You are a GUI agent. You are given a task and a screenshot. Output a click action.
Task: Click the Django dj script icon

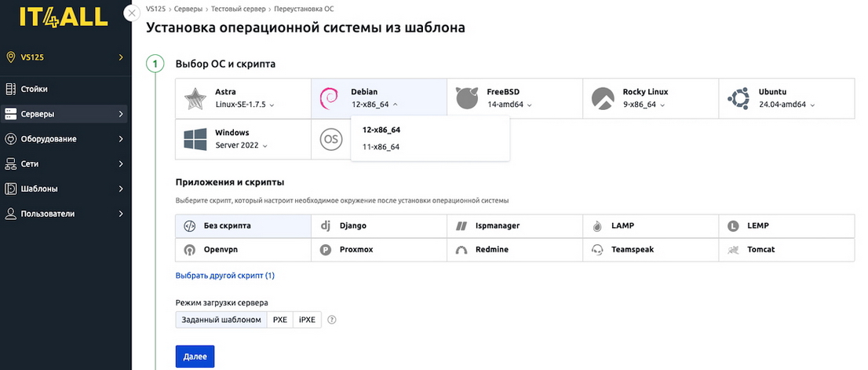[325, 225]
